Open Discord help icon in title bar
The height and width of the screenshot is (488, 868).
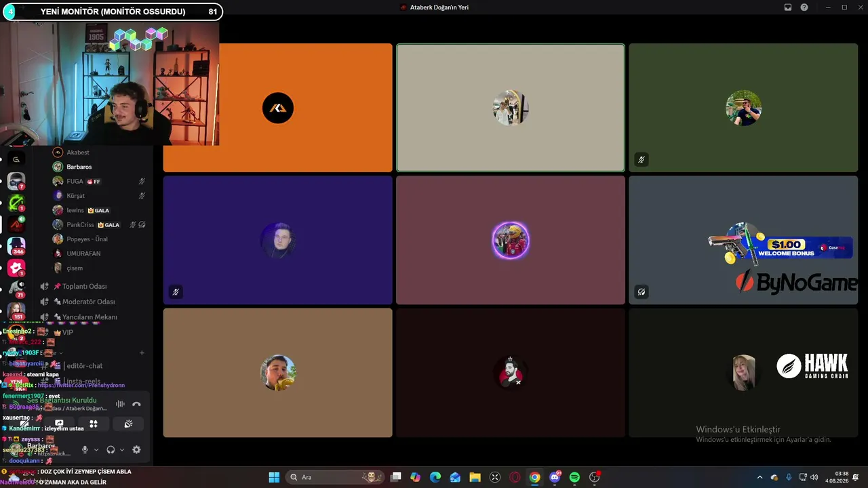[804, 7]
